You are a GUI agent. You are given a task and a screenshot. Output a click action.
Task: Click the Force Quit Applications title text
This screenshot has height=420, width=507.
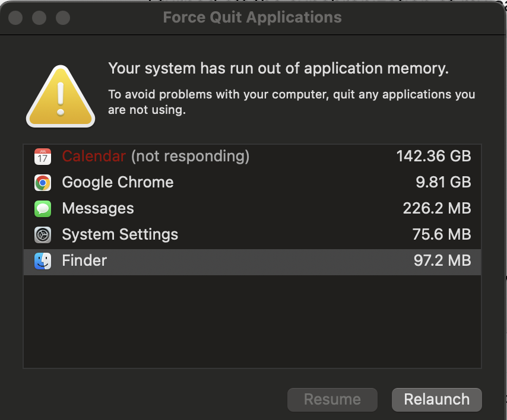point(252,18)
